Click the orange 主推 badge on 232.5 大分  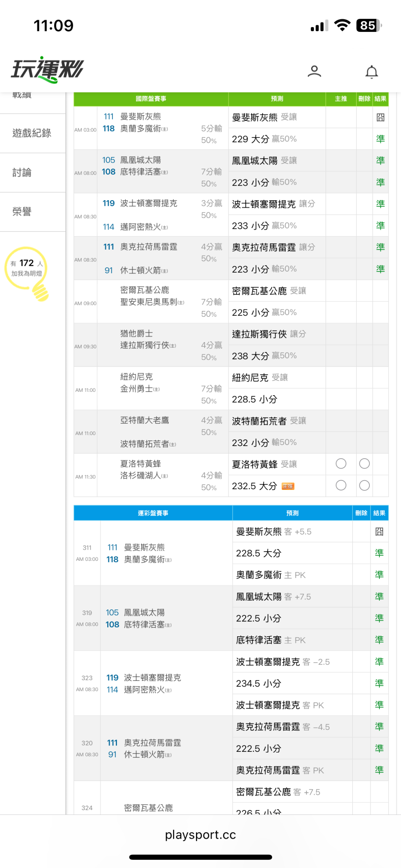click(288, 486)
